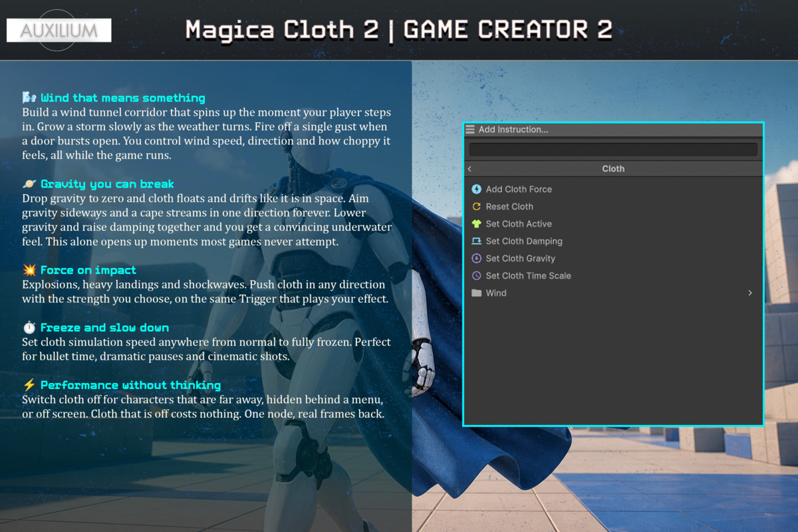Click the hamburger icon beside Add Instruction
This screenshot has height=532, width=798.
470,130
